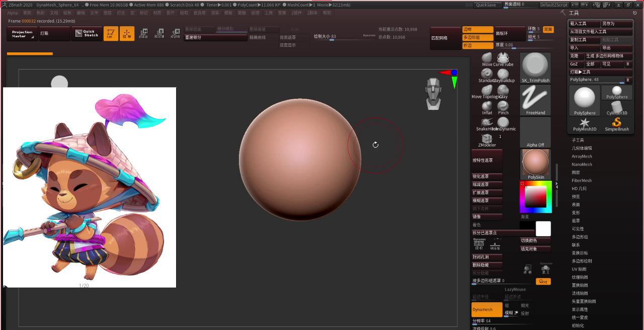This screenshot has width=644, height=330.
Task: Select the CurveTube brush
Action: tap(503, 59)
